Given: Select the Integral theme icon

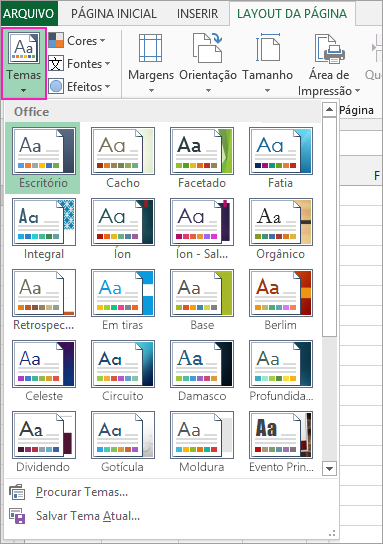Looking at the screenshot, I should tap(44, 222).
